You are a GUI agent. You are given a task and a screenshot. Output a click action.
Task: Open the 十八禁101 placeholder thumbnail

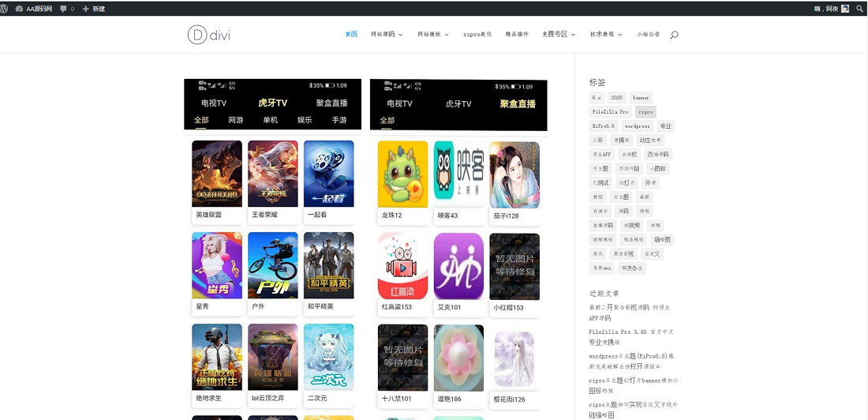coord(403,358)
